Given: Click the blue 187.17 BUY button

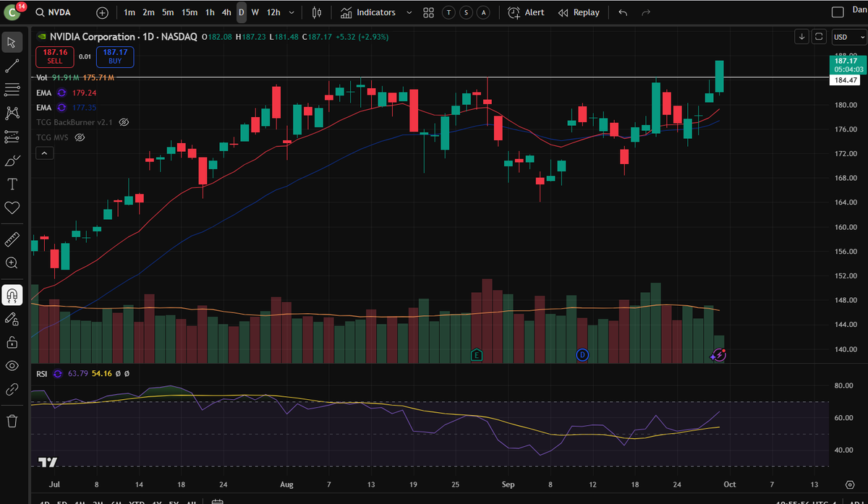Looking at the screenshot, I should (115, 56).
